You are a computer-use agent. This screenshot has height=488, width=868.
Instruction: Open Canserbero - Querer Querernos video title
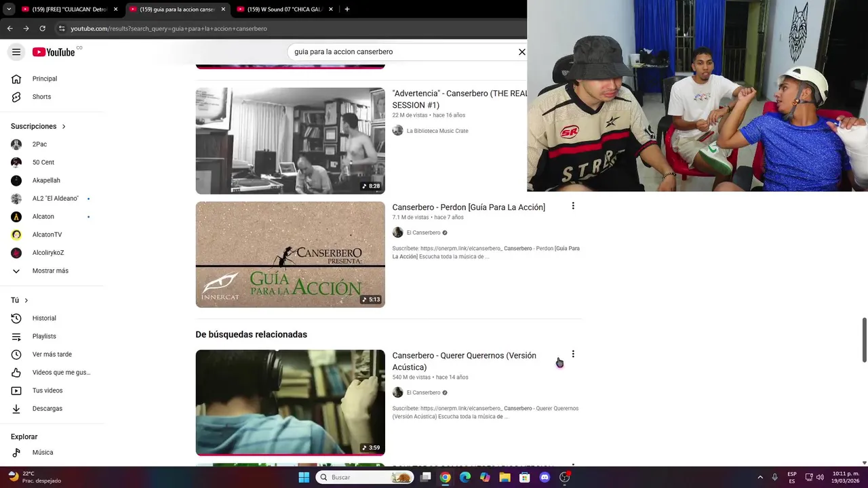[464, 361]
